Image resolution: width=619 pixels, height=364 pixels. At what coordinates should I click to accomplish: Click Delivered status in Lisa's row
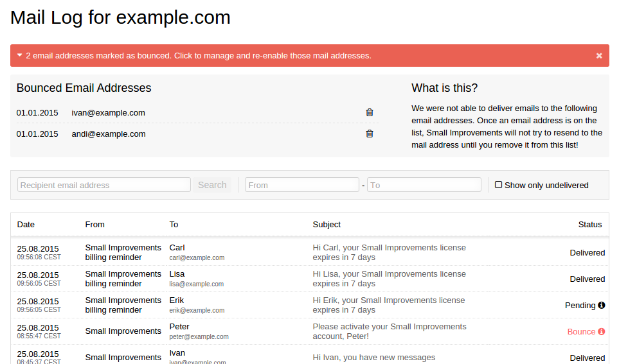pyautogui.click(x=587, y=279)
